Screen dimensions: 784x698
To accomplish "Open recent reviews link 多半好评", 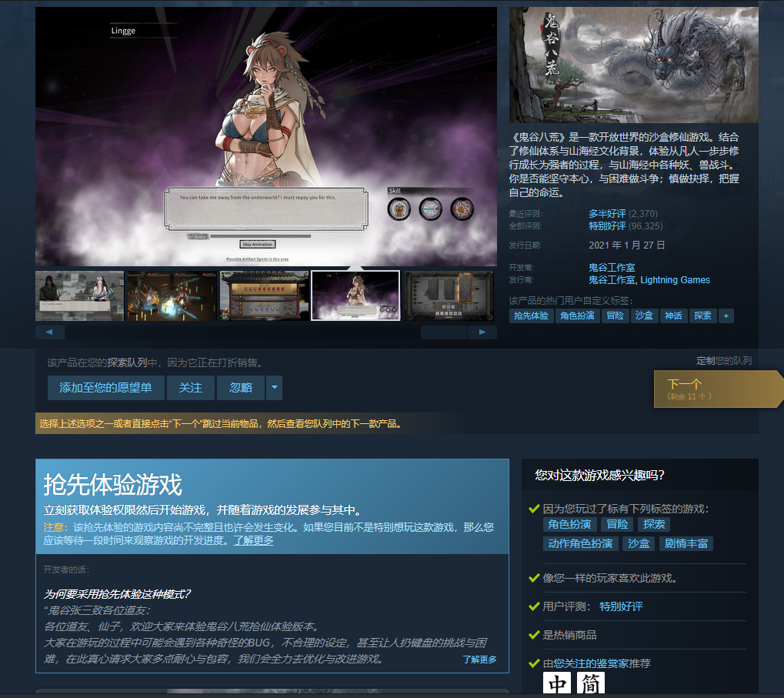I will coord(607,213).
